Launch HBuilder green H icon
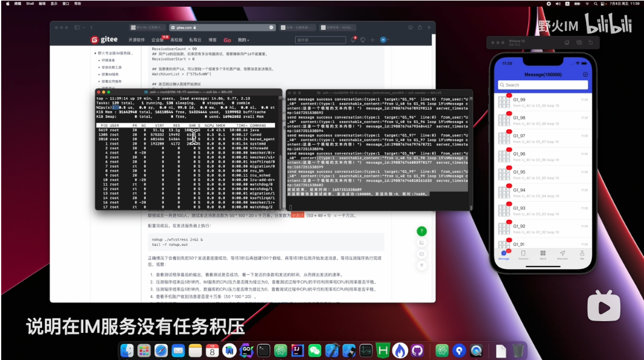Viewport: 644px width, 360px height. pos(383,350)
